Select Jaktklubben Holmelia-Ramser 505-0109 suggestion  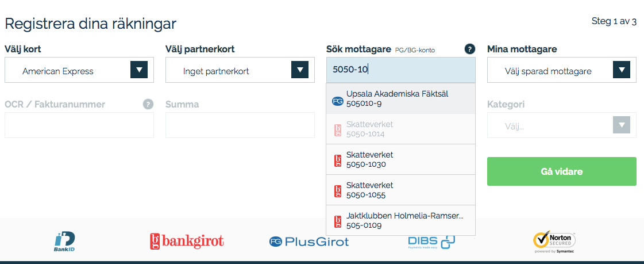[401, 220]
